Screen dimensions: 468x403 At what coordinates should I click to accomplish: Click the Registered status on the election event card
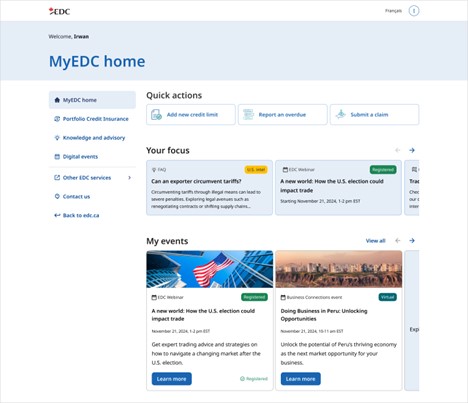[x=254, y=379]
